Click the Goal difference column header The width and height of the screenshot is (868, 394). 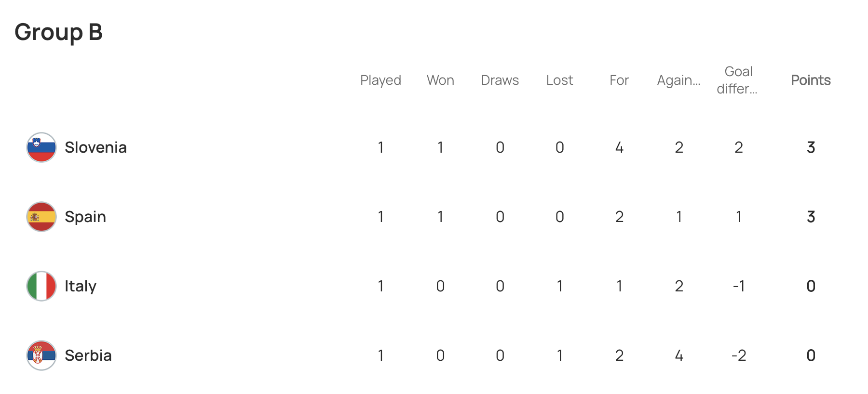tap(738, 80)
